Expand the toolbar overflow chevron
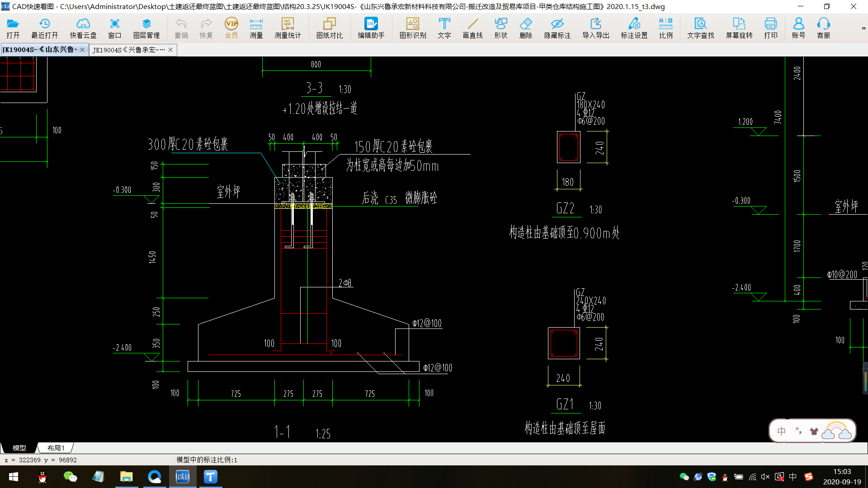 [x=863, y=28]
